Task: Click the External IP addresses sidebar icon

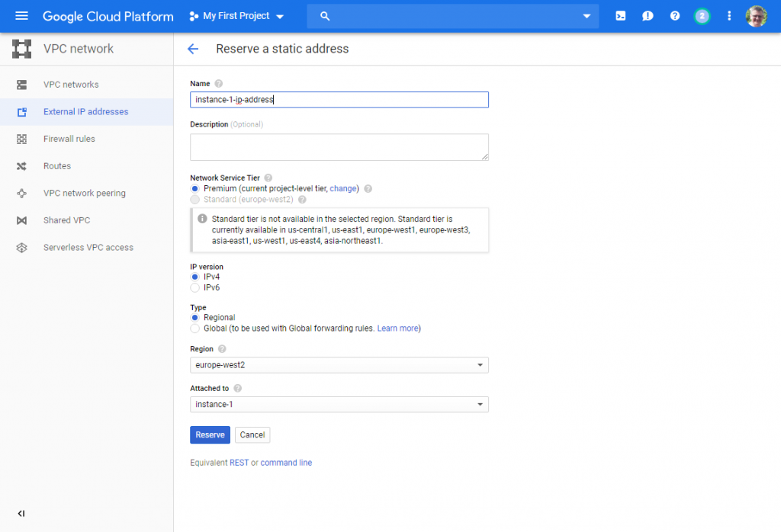Action: (21, 112)
